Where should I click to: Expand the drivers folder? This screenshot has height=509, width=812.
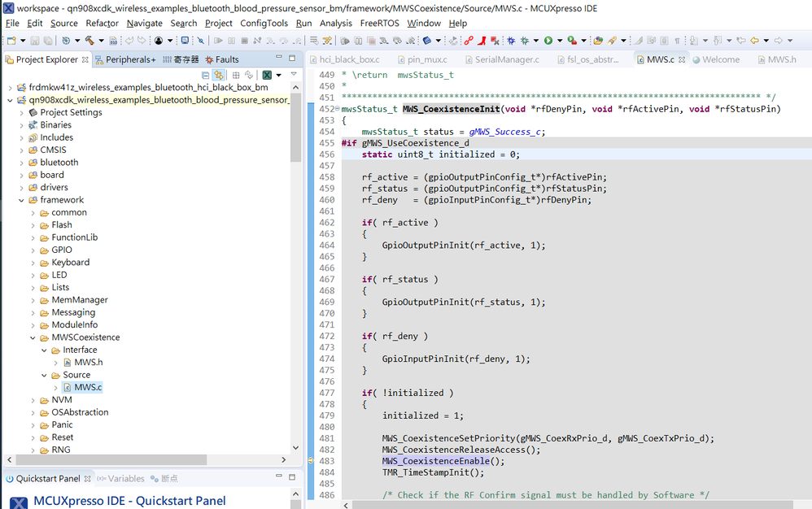click(x=21, y=188)
